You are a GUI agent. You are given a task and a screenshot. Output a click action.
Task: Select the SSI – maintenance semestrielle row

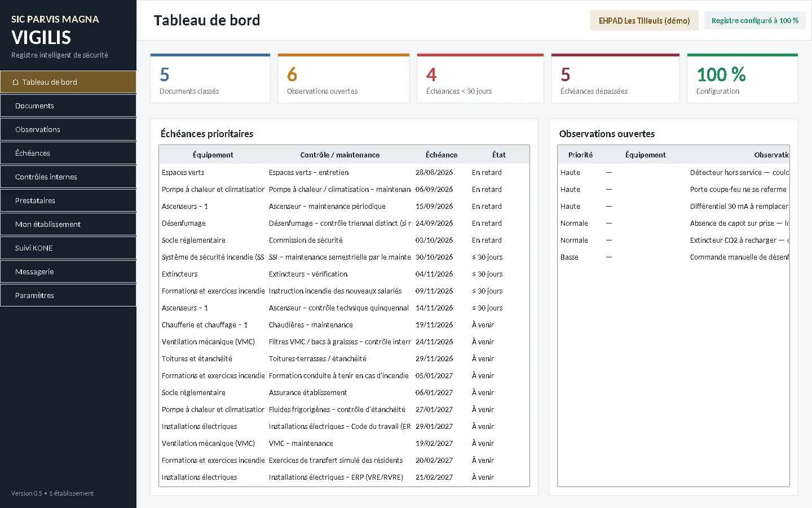click(x=344, y=257)
